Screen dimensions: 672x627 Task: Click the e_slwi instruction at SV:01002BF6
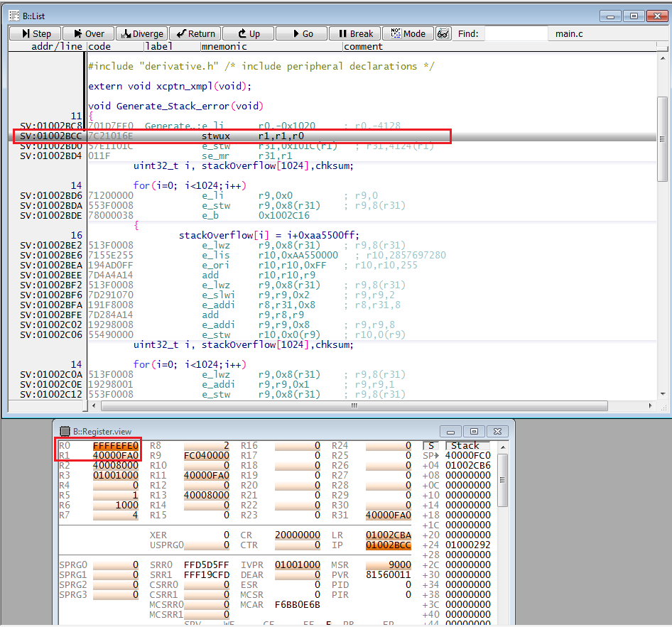pos(332,295)
